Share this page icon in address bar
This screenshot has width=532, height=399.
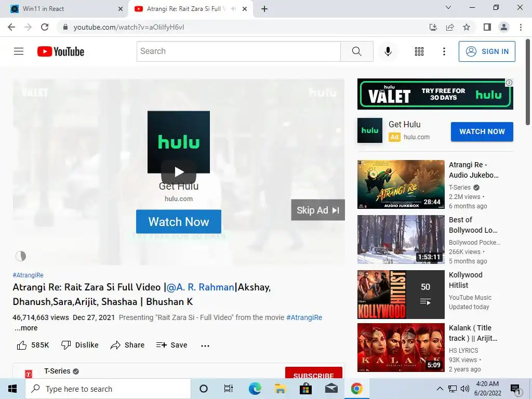point(450,27)
